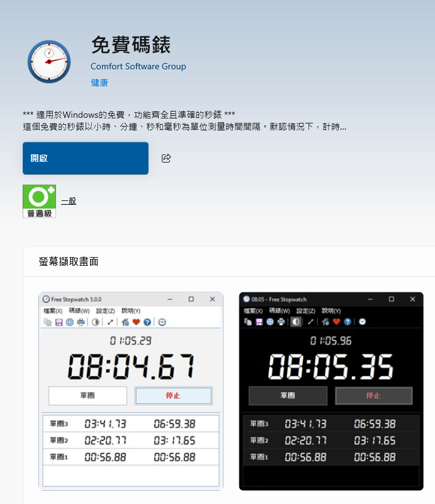
Task: Open the 設定(Z) menu in the light stopwatch window
Action: pyautogui.click(x=105, y=311)
